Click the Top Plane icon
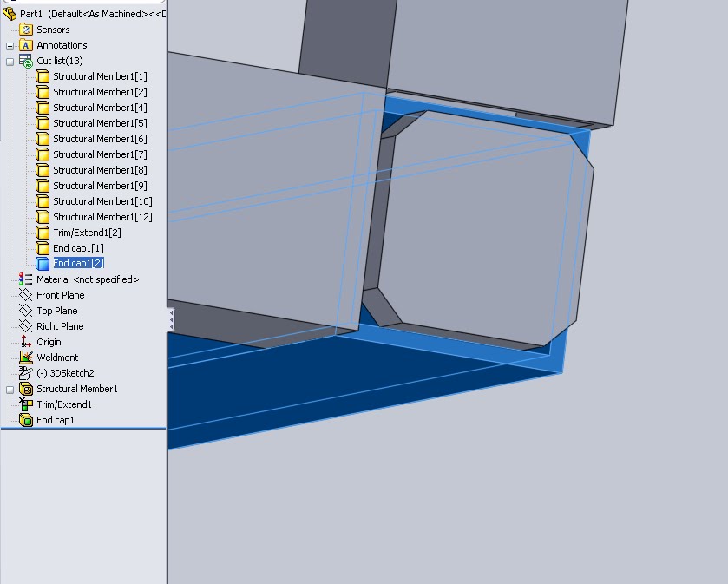728x584 pixels. pyautogui.click(x=25, y=311)
